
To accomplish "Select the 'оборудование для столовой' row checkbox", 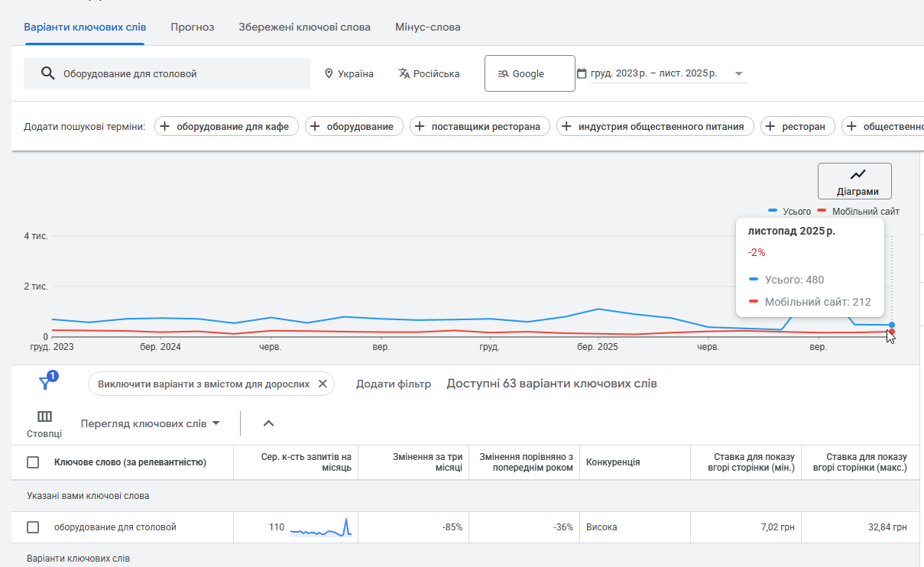I will (33, 527).
